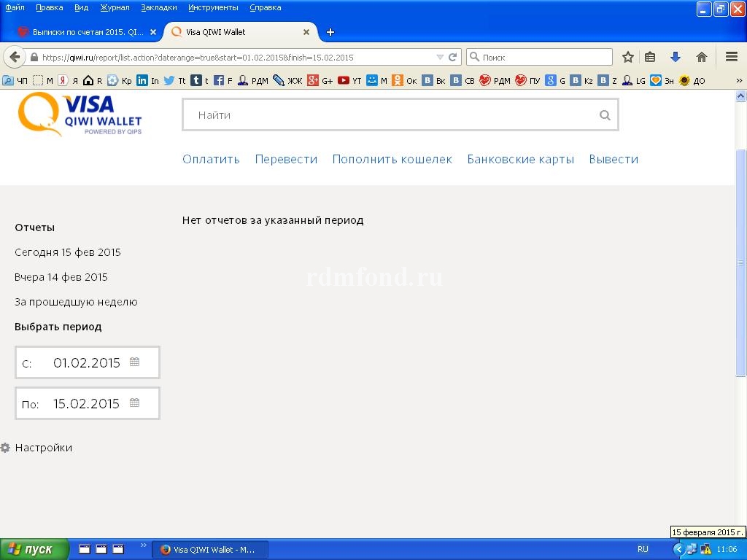Open the Facebook (F) bookmark
The height and width of the screenshot is (560, 747).
click(223, 80)
